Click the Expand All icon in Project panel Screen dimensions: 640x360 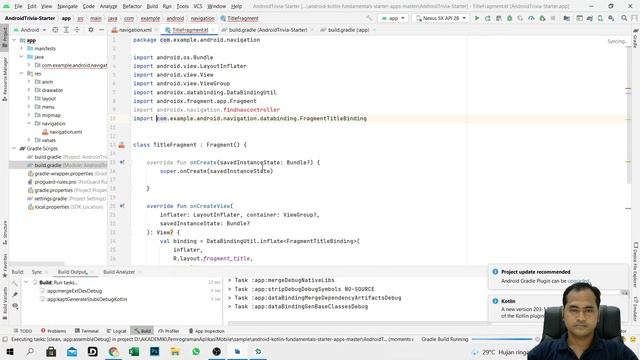click(x=66, y=30)
